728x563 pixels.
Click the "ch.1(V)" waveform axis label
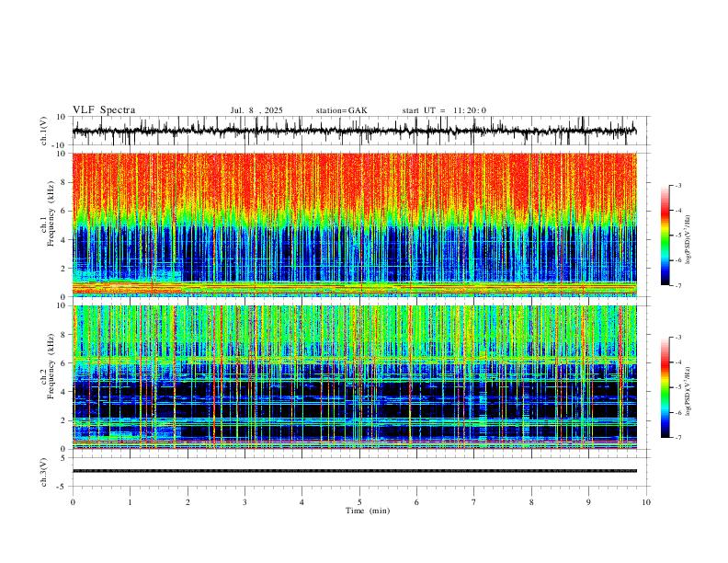[44, 131]
